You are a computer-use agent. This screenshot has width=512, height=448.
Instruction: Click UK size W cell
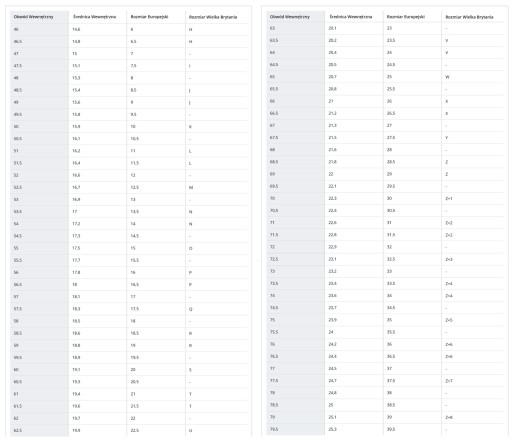(447, 77)
